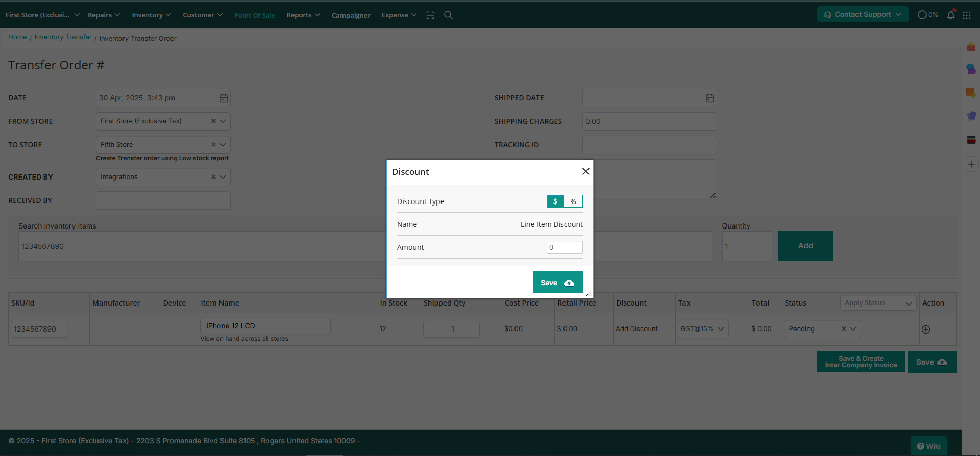Open the search magnifier in top navigation
Screen dimensions: 980x456
coord(448,15)
